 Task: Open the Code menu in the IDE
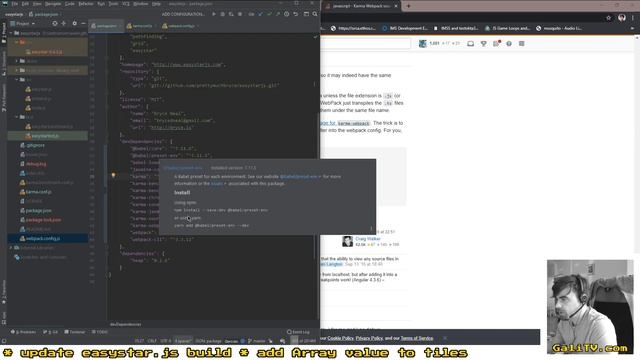pyautogui.click(x=70, y=4)
